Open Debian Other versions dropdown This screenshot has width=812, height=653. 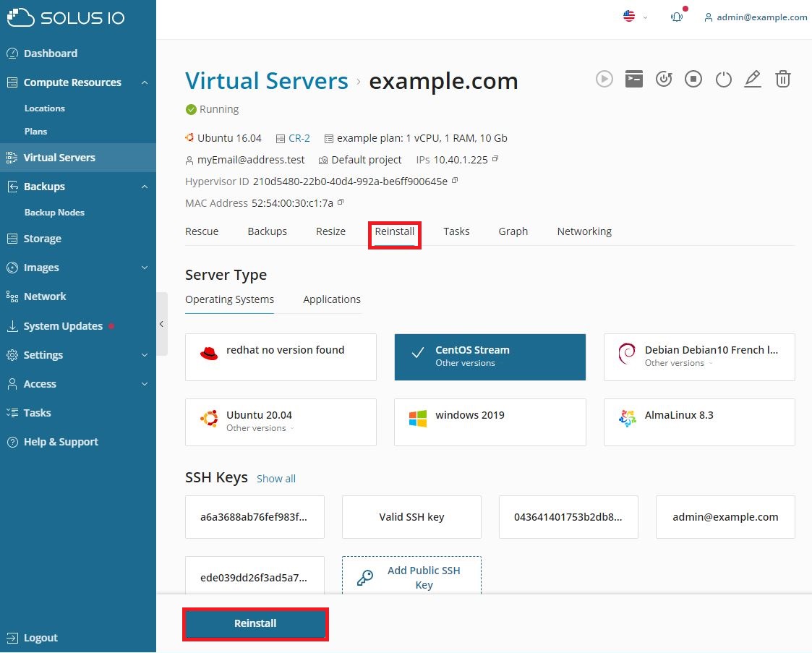[678, 363]
